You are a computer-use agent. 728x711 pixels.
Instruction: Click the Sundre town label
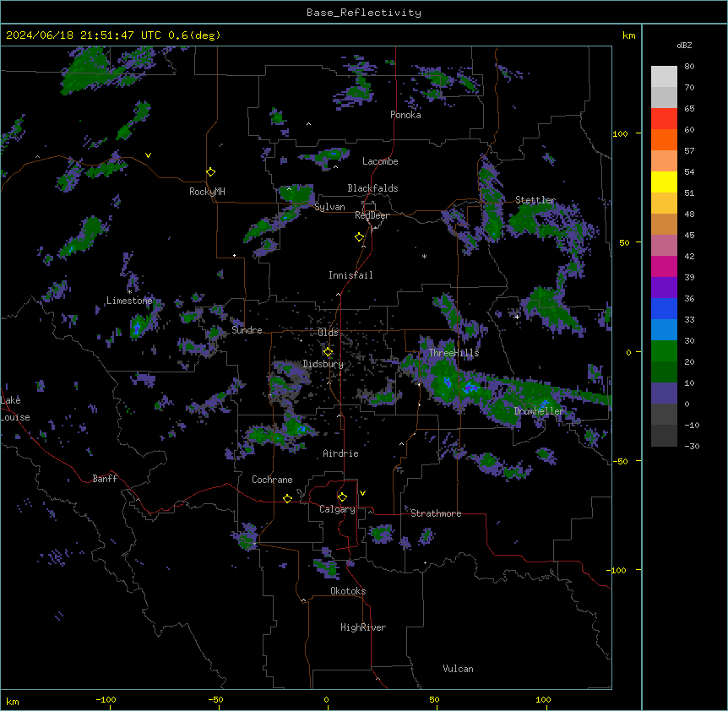tap(247, 330)
